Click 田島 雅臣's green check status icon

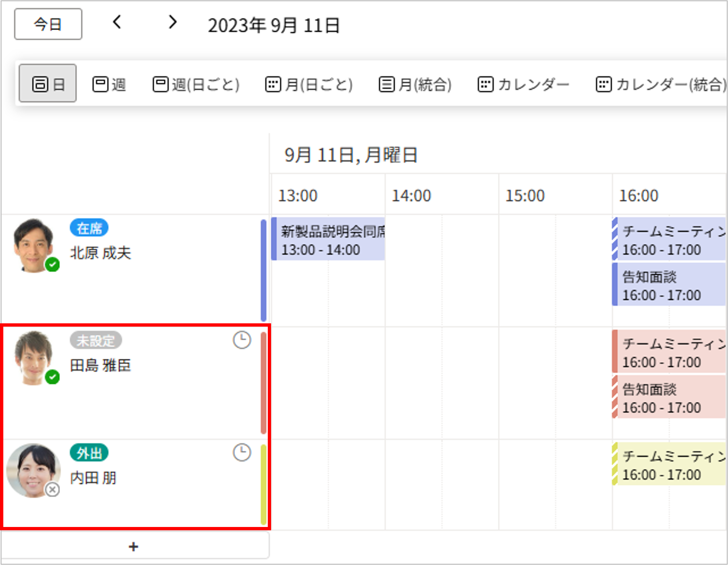pos(52,377)
